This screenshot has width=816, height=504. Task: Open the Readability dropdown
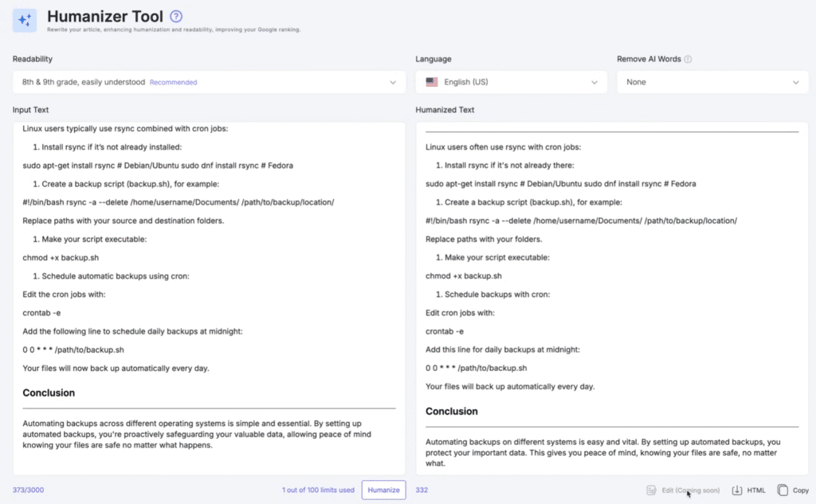click(x=210, y=82)
